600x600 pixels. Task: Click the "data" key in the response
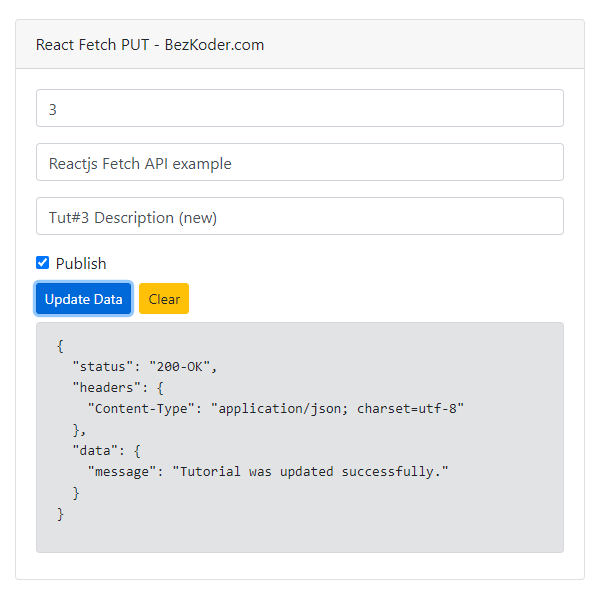click(x=98, y=450)
